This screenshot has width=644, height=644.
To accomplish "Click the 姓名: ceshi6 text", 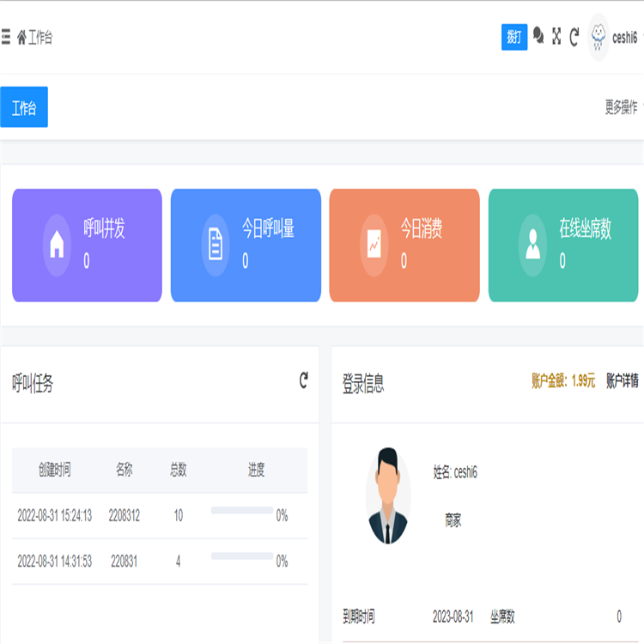I will click(x=455, y=472).
